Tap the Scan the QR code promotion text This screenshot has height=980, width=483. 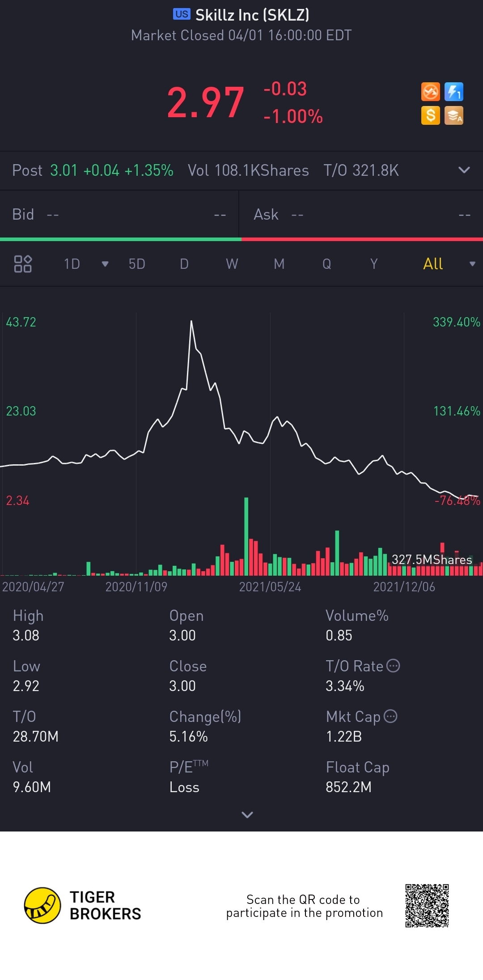(304, 906)
